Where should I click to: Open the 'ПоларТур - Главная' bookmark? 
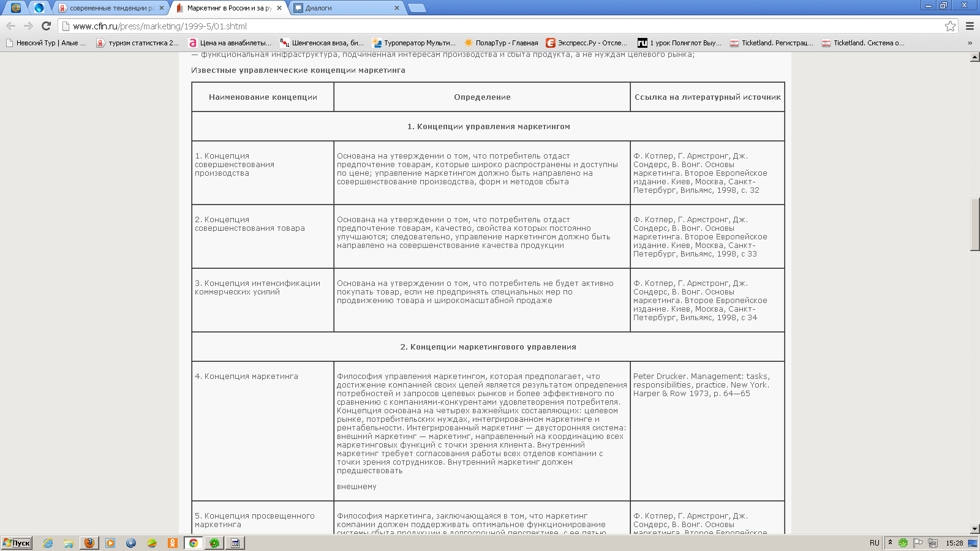[x=501, y=43]
